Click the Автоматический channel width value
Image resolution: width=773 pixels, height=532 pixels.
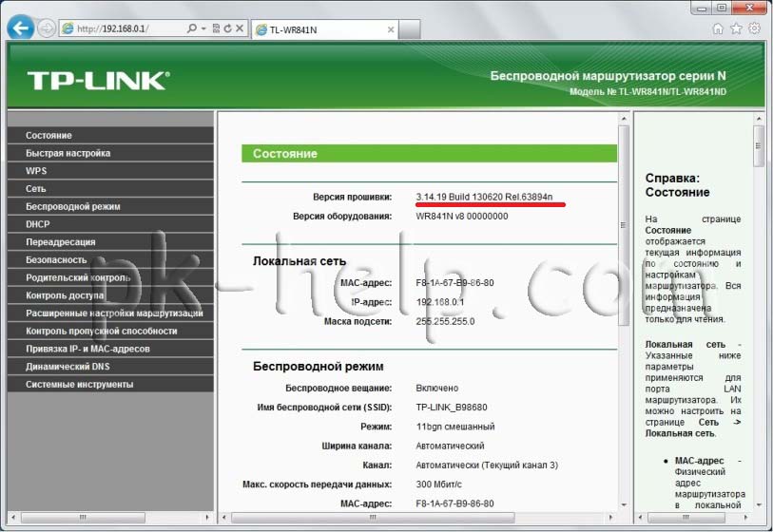450,446
